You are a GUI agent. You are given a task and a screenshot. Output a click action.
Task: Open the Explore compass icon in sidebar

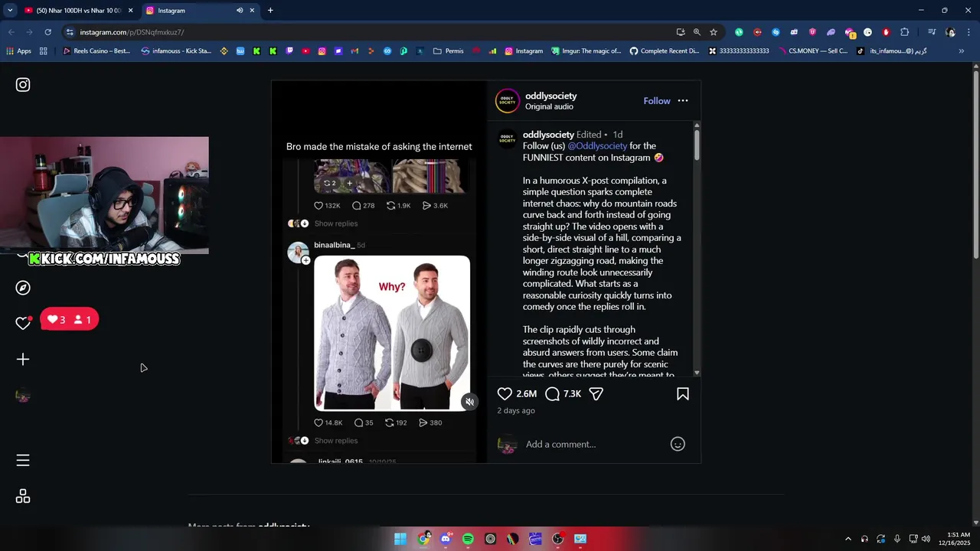click(23, 288)
